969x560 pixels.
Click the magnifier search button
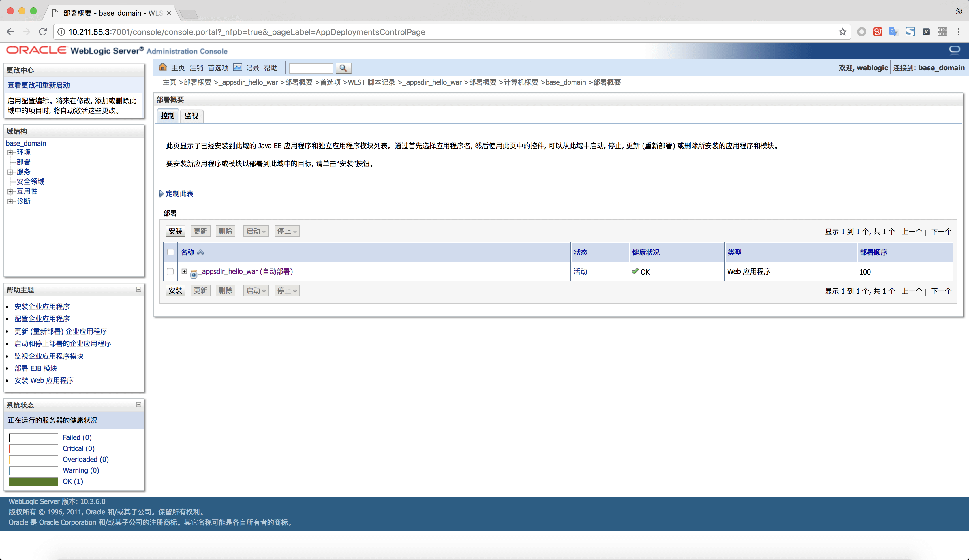pos(343,68)
